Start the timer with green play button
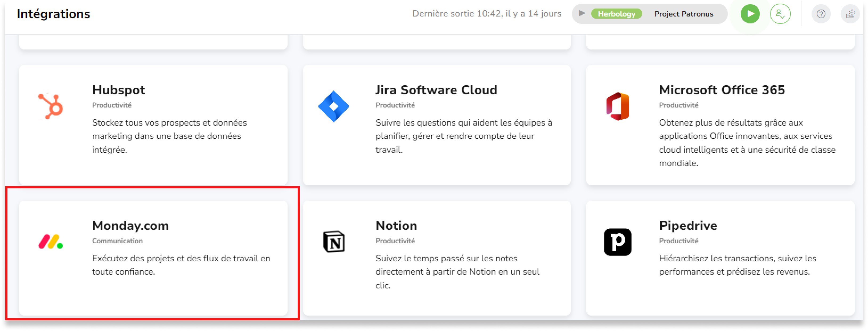The height and width of the screenshot is (331, 868). pyautogui.click(x=750, y=14)
